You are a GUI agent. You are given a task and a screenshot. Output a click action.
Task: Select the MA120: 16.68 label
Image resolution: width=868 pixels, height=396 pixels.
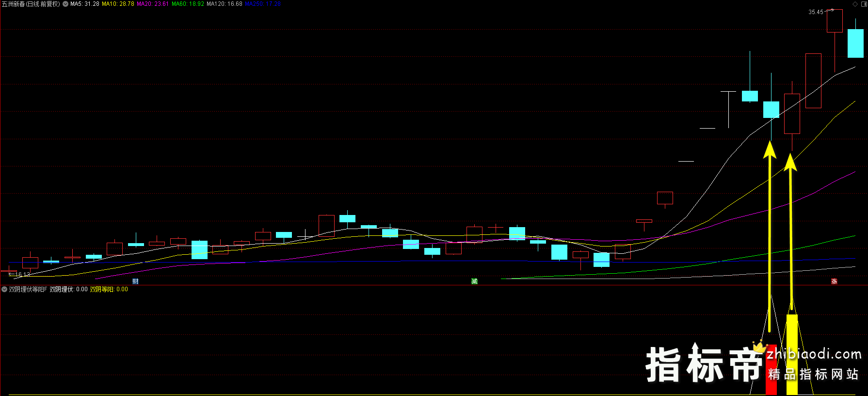click(x=224, y=4)
